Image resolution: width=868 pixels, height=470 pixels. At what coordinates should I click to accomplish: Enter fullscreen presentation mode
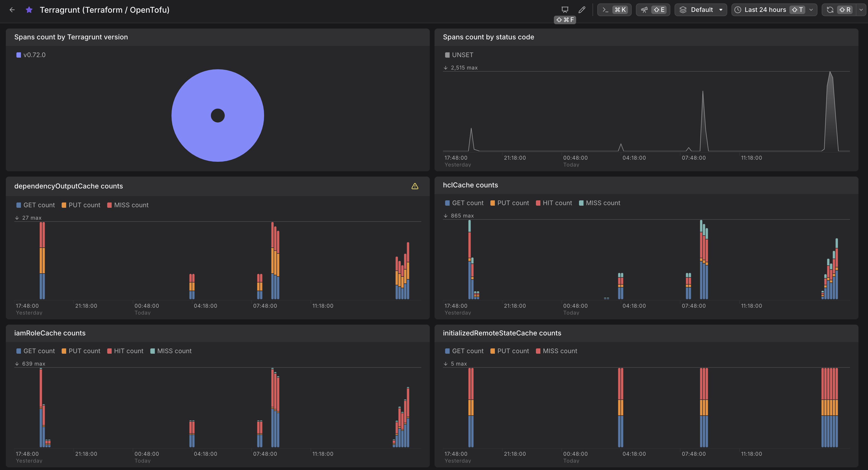(x=565, y=10)
